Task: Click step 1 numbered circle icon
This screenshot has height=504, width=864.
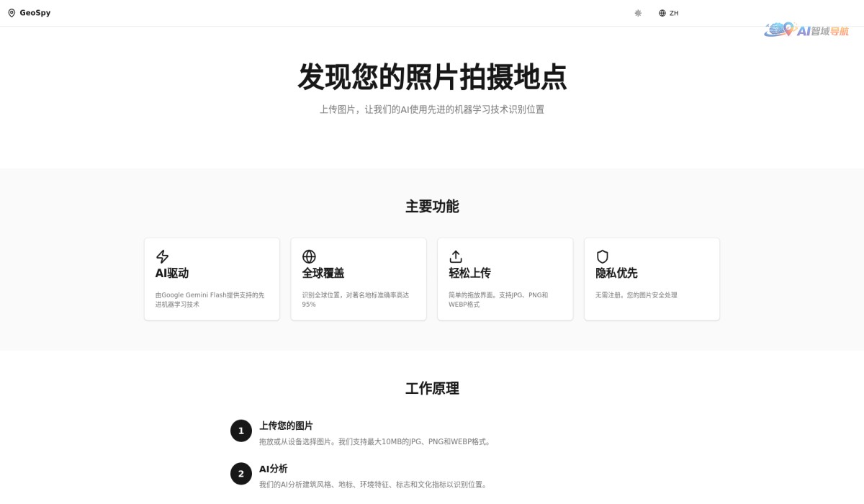Action: [x=240, y=430]
